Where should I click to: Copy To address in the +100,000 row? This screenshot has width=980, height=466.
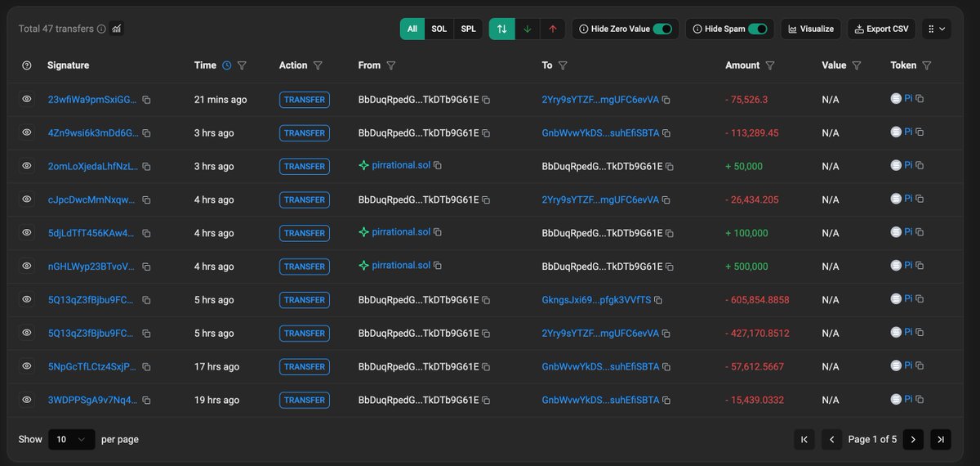[670, 234]
